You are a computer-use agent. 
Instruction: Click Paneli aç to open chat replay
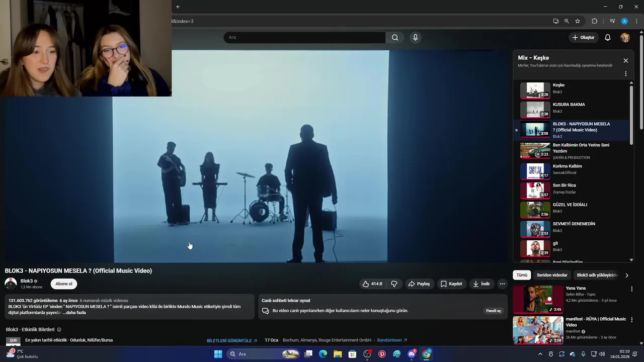tap(494, 311)
